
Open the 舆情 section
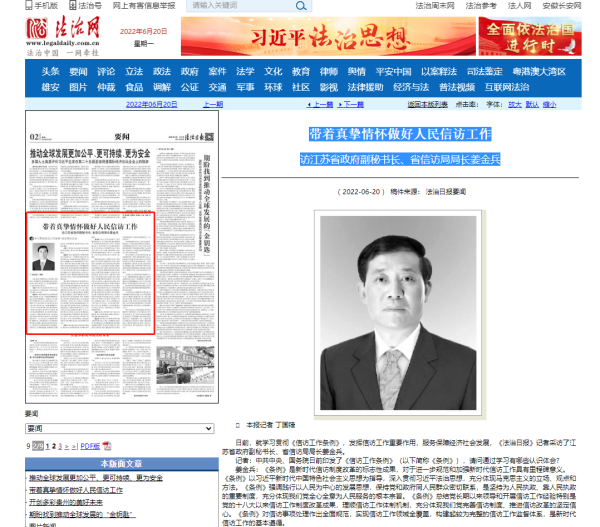click(x=357, y=72)
